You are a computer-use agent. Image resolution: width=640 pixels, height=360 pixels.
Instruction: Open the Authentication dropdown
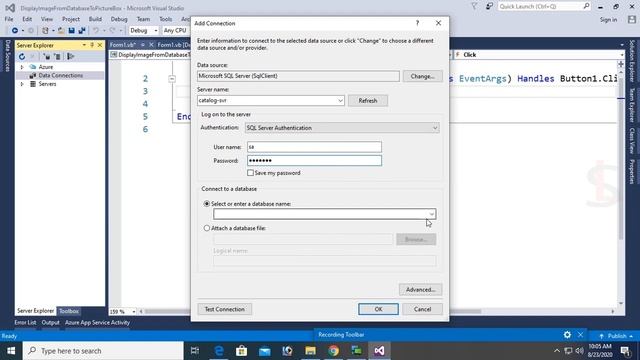(435, 128)
